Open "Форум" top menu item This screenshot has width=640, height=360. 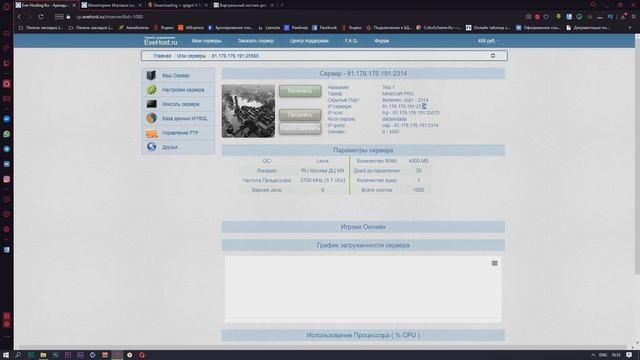tap(382, 41)
